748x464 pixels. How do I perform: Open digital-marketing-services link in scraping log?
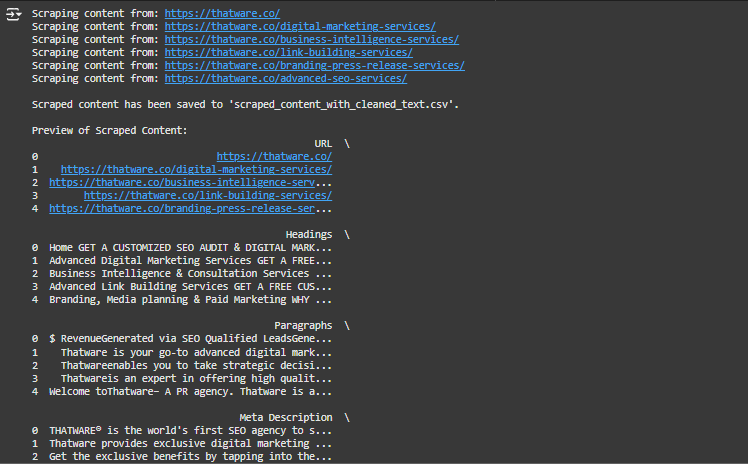[x=300, y=26]
